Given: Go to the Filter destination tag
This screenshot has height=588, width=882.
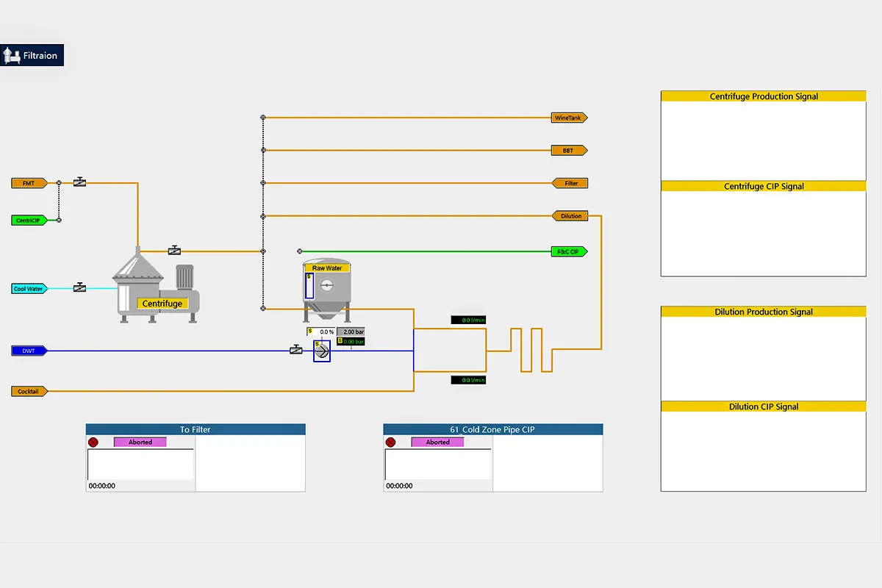Looking at the screenshot, I should tap(570, 183).
